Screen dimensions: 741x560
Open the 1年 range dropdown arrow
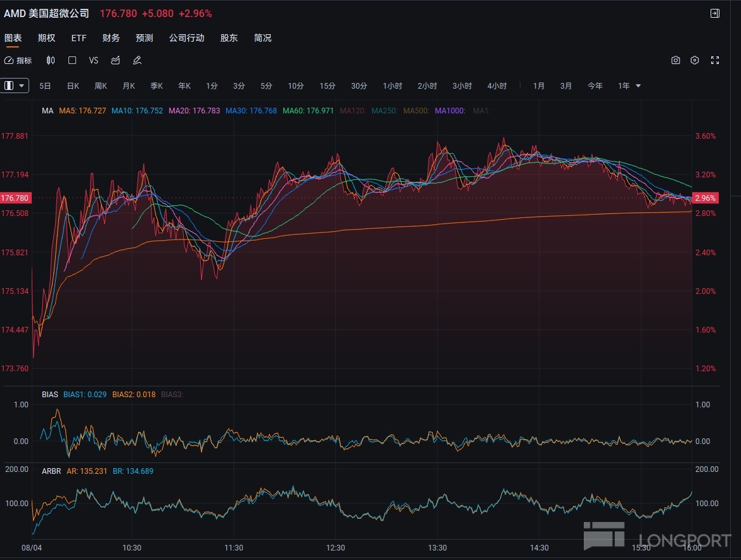click(638, 86)
